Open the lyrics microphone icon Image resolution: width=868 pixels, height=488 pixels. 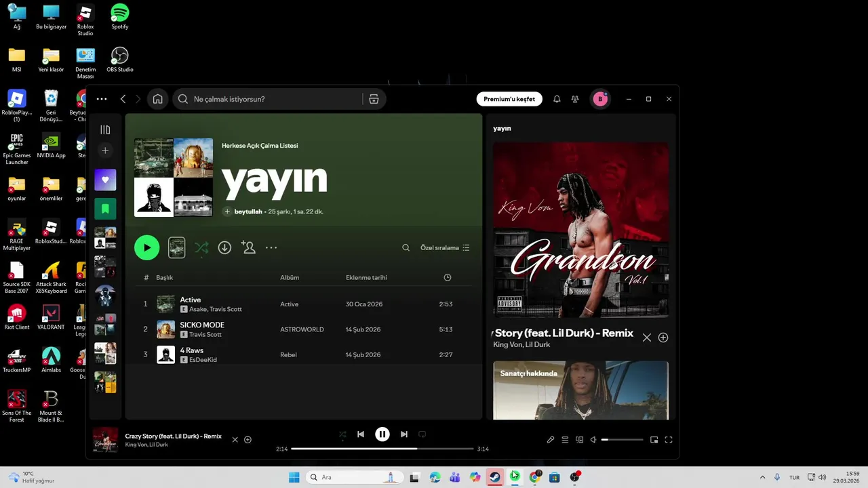click(x=551, y=440)
